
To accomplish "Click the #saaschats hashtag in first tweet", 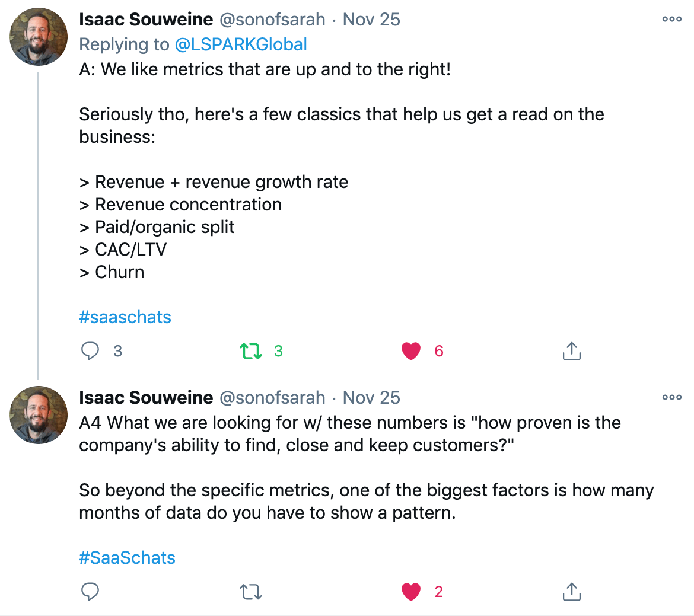I will point(125,317).
